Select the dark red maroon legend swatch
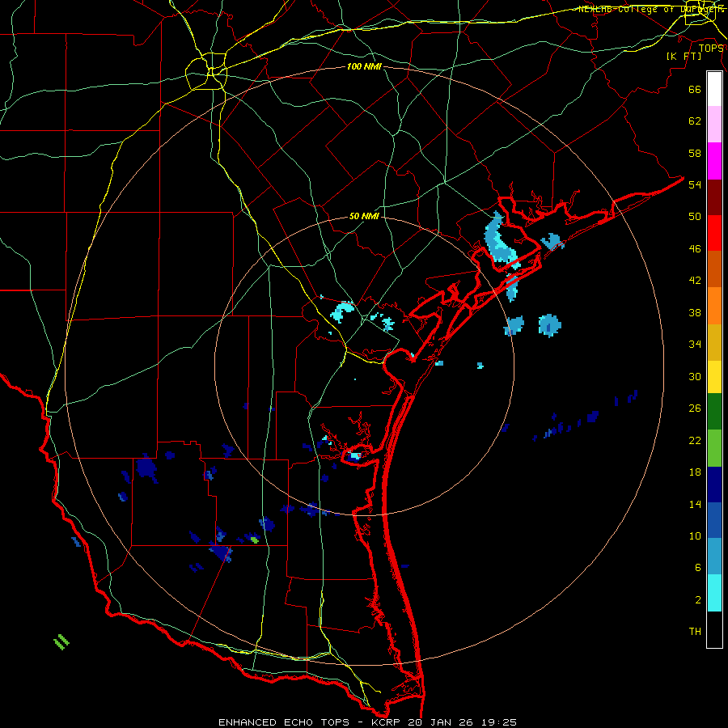 [x=714, y=197]
